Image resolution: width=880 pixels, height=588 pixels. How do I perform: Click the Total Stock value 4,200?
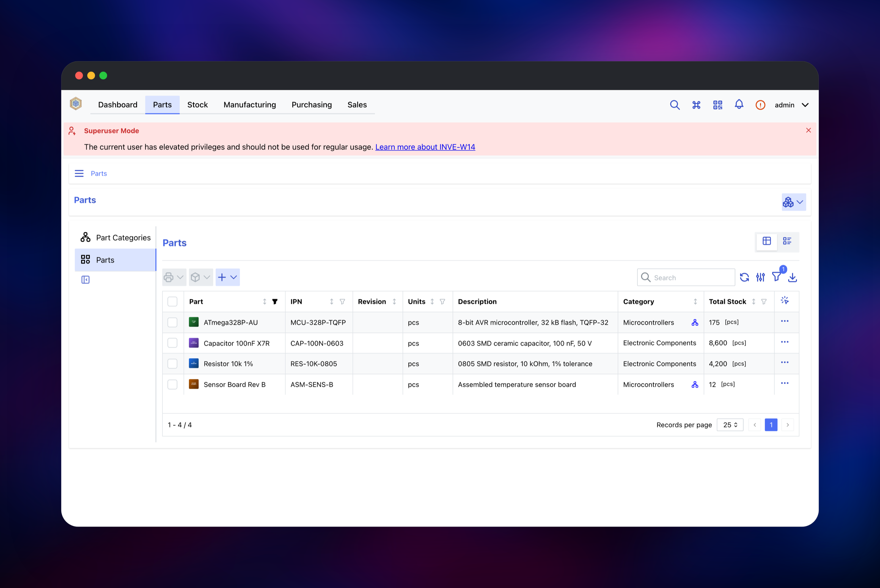[717, 364]
